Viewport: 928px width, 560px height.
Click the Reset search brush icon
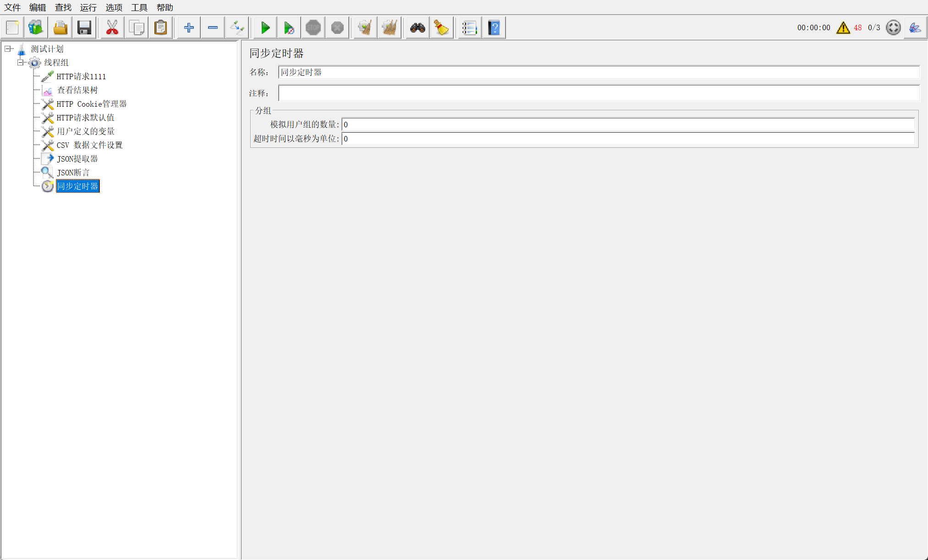click(x=442, y=28)
